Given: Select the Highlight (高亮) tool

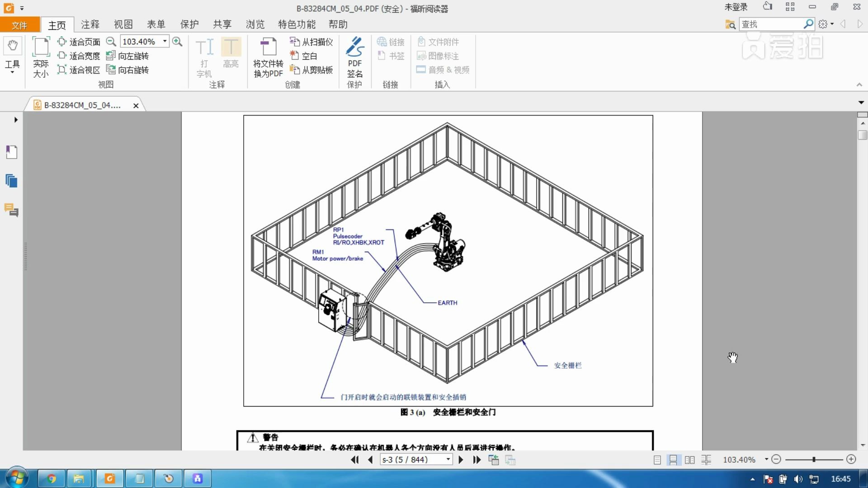Looking at the screenshot, I should tap(231, 53).
